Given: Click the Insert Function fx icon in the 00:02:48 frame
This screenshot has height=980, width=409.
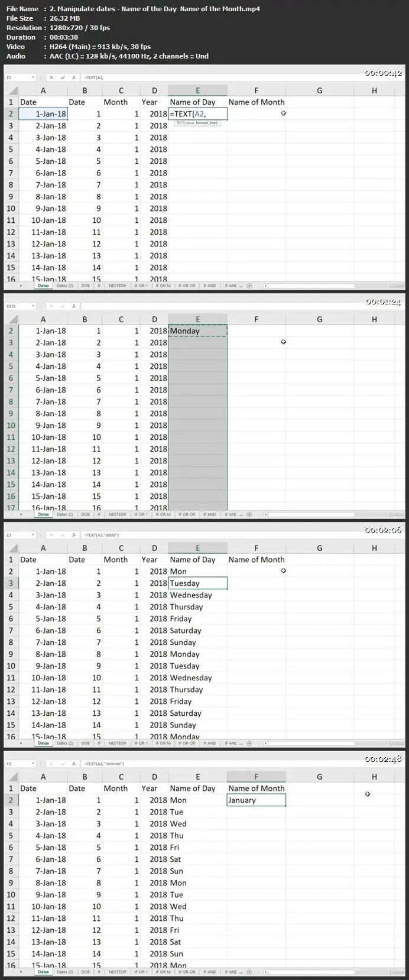Looking at the screenshot, I should (x=73, y=764).
